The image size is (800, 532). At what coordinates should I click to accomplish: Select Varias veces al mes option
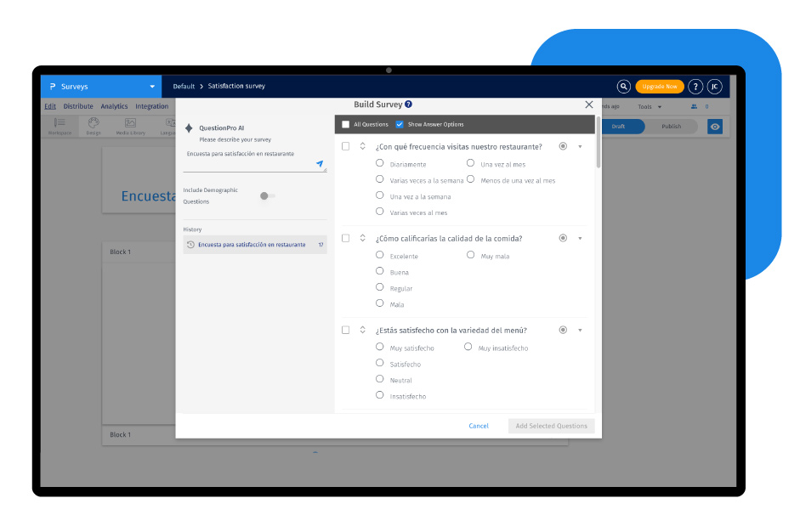point(379,211)
